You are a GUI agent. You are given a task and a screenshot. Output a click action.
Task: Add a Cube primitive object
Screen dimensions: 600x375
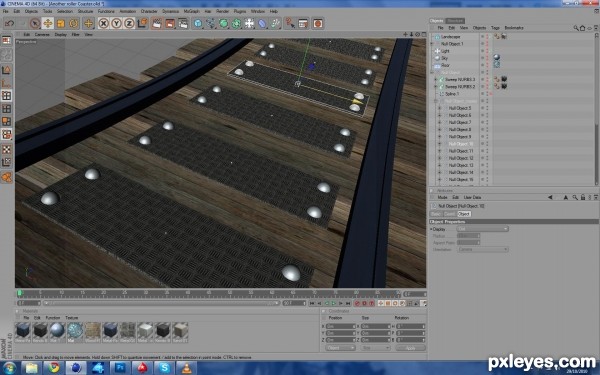(198, 23)
